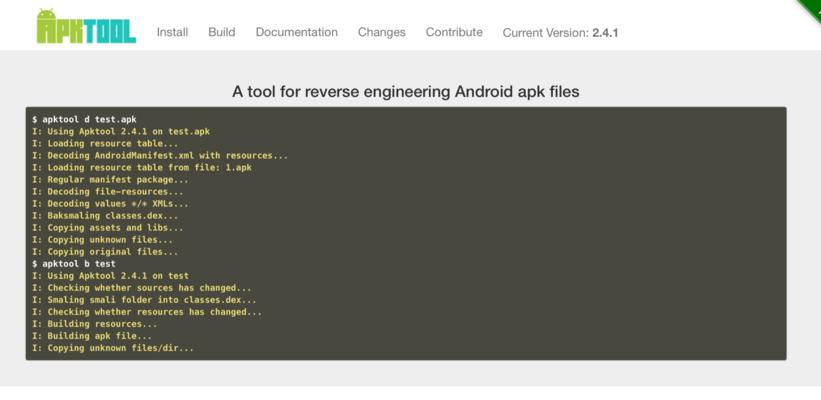Click the Apktool logo
Viewport: 821px width, 400px height.
click(x=86, y=27)
